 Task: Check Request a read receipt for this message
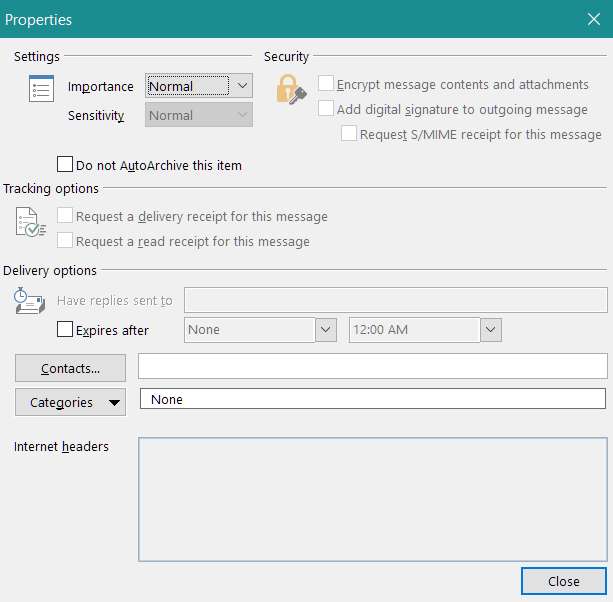[x=66, y=241]
